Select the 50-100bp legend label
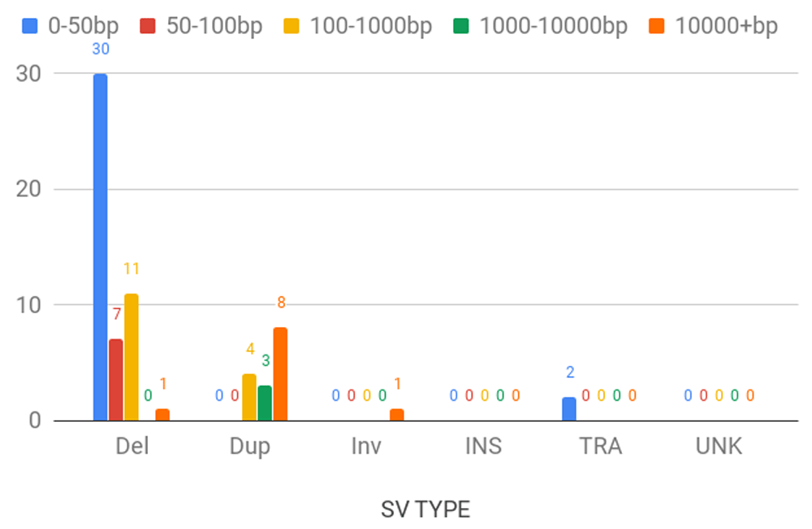The height and width of the screenshot is (529, 812). pyautogui.click(x=214, y=27)
